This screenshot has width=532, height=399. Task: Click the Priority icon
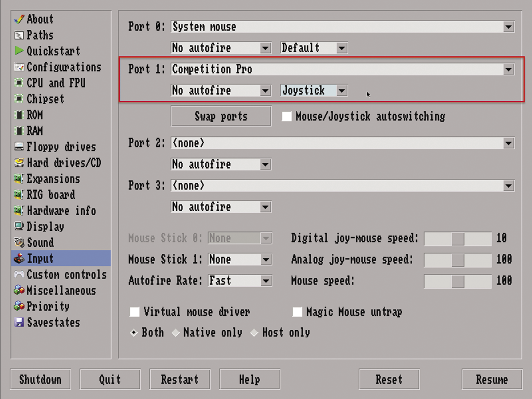click(x=19, y=307)
